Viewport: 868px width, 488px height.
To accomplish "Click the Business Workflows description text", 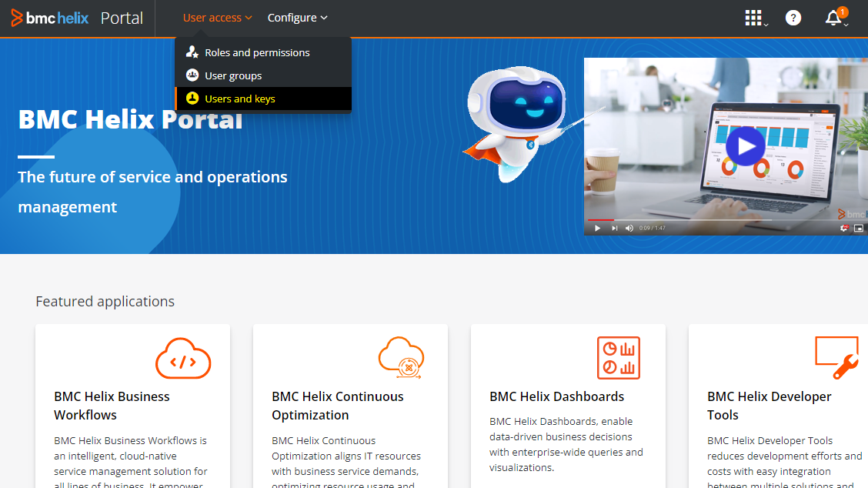I will coord(131,463).
